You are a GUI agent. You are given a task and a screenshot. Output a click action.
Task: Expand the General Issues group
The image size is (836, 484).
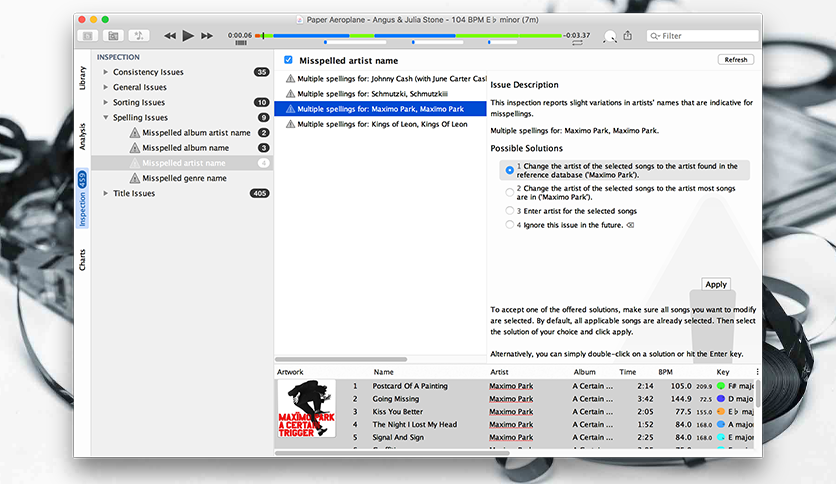click(106, 87)
